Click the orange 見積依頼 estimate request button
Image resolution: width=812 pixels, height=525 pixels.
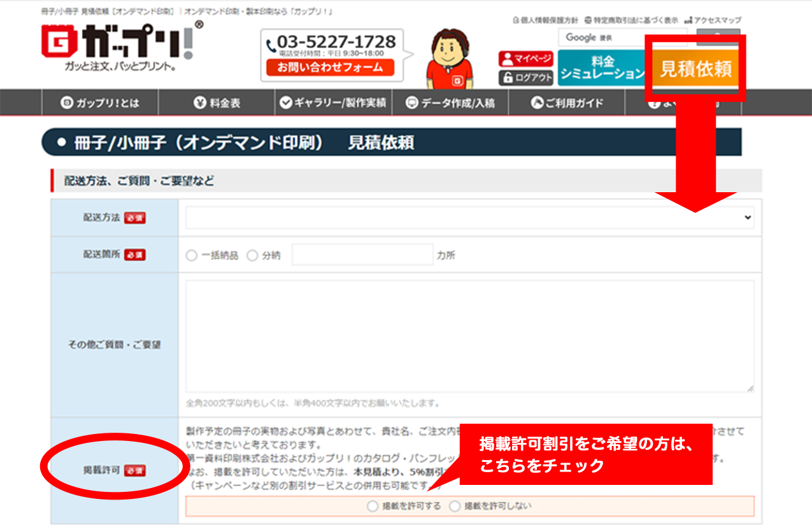pos(695,66)
